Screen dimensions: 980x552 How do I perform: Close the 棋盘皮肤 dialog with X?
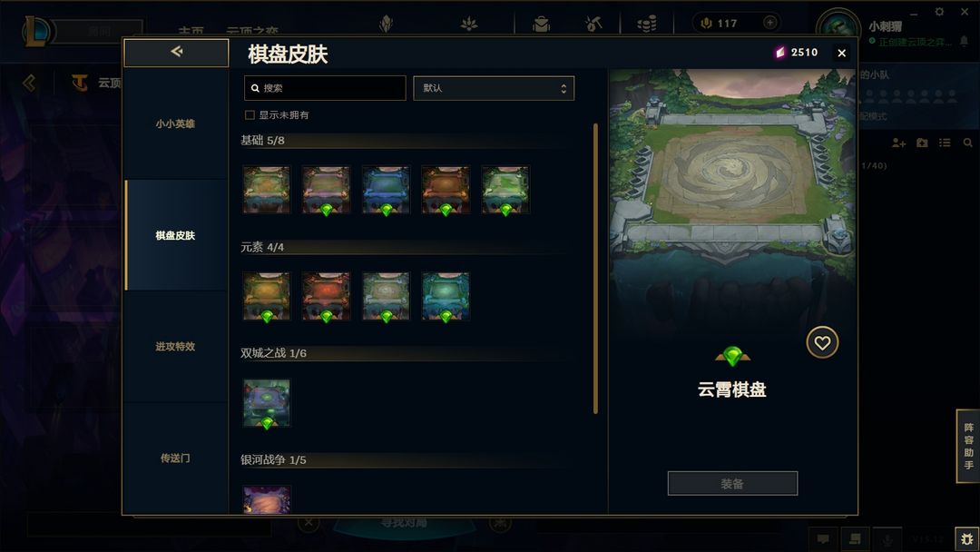[x=842, y=54]
